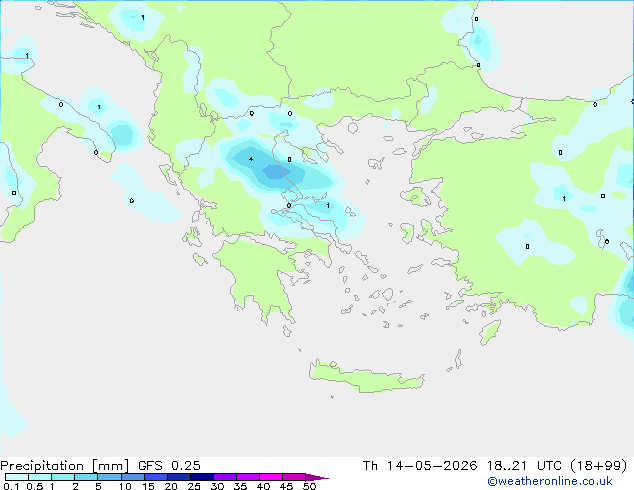634x490 pixels.
Task: Select the 2–5 mm legend swatch
Action: [86, 477]
